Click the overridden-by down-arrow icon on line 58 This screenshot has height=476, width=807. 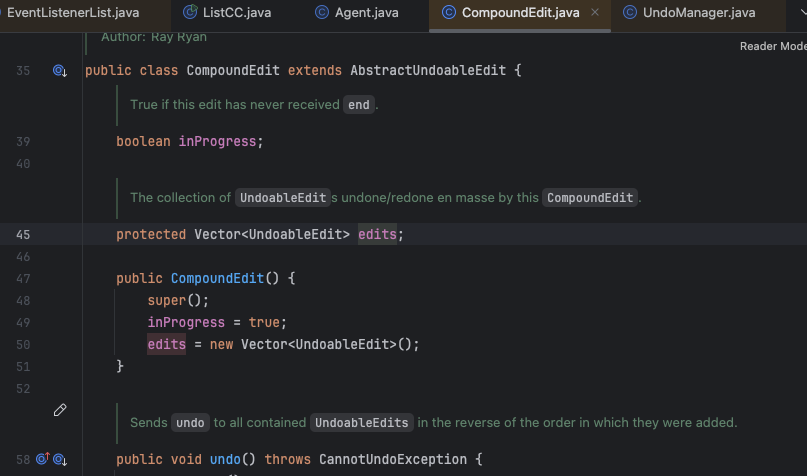click(60, 460)
